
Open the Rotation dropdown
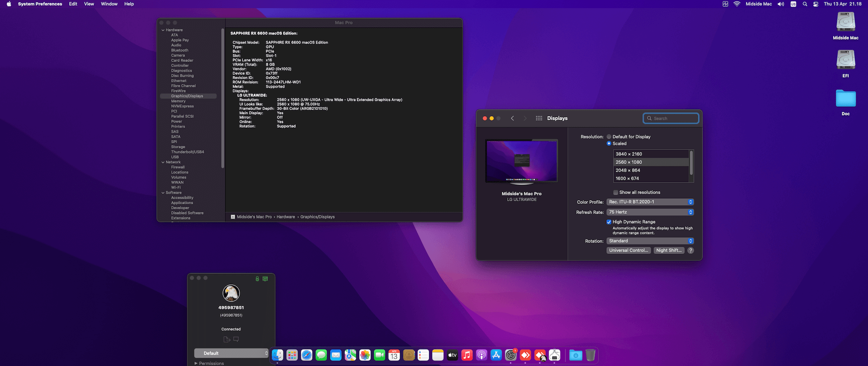tap(650, 241)
